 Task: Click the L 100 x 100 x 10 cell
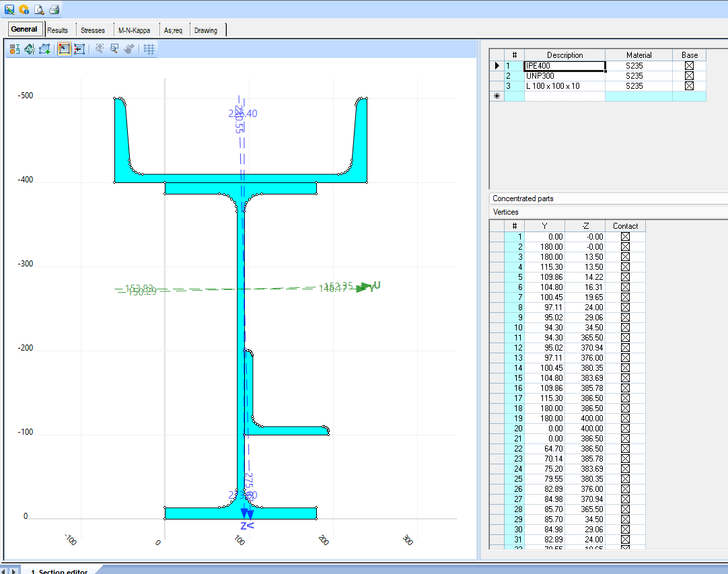pyautogui.click(x=565, y=86)
